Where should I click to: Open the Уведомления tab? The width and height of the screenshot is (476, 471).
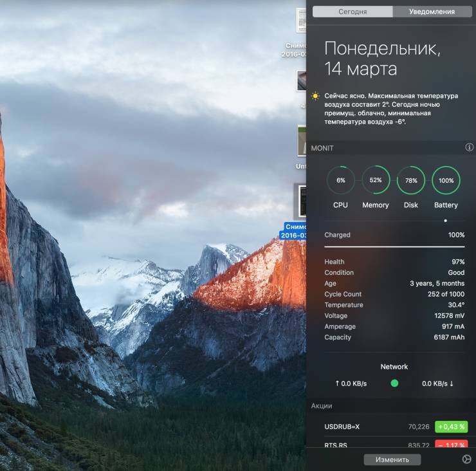(432, 12)
